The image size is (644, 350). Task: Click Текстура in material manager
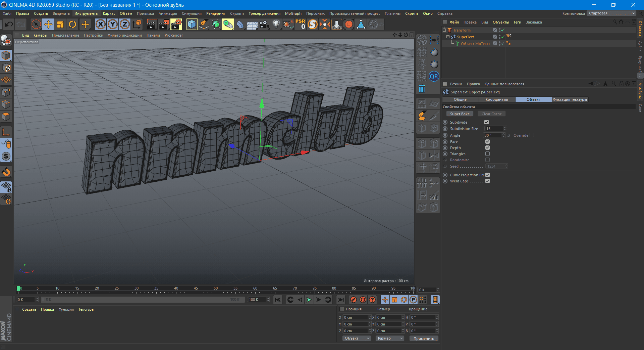point(86,309)
